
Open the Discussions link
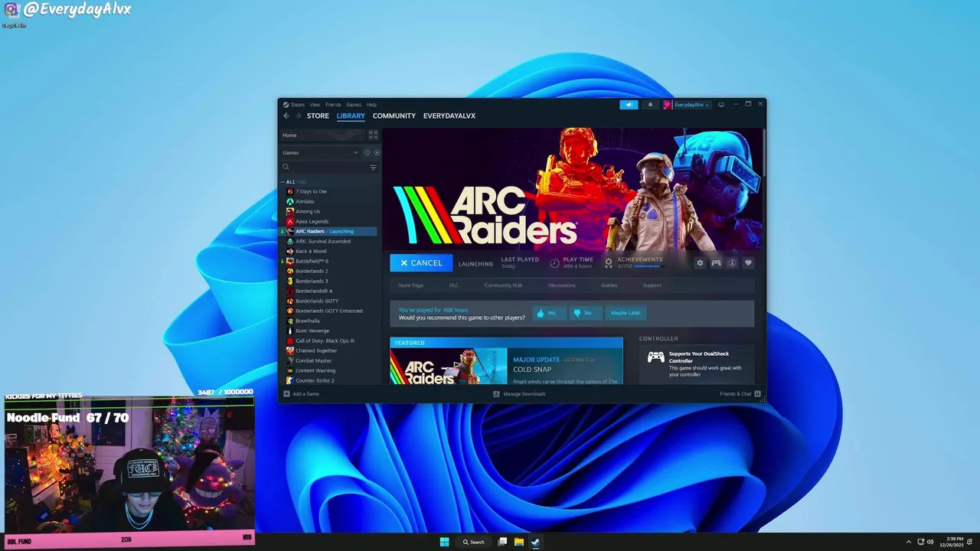562,285
